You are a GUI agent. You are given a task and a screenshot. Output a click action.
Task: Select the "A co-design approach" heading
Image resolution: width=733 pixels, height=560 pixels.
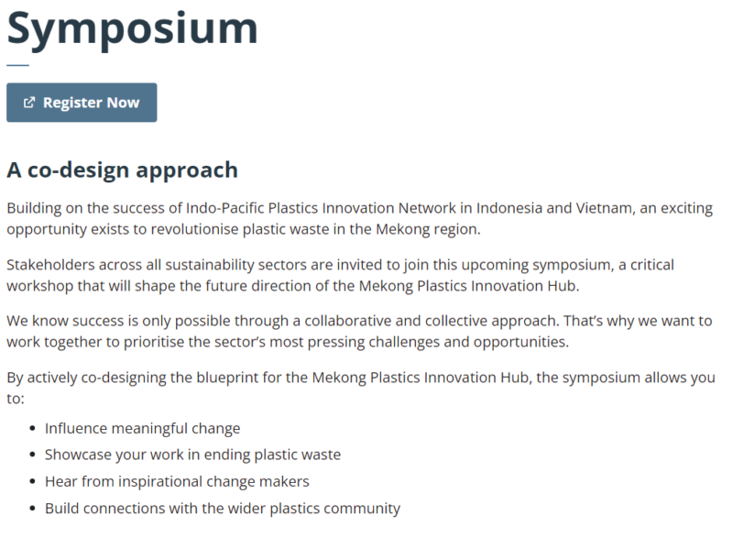[x=123, y=170]
